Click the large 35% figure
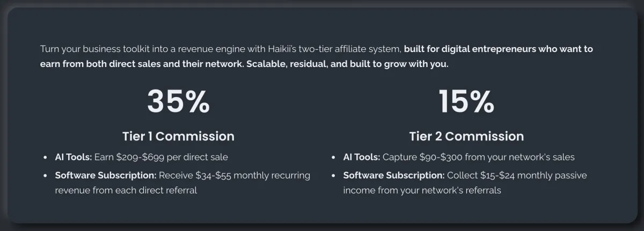644x231 pixels. coord(179,101)
